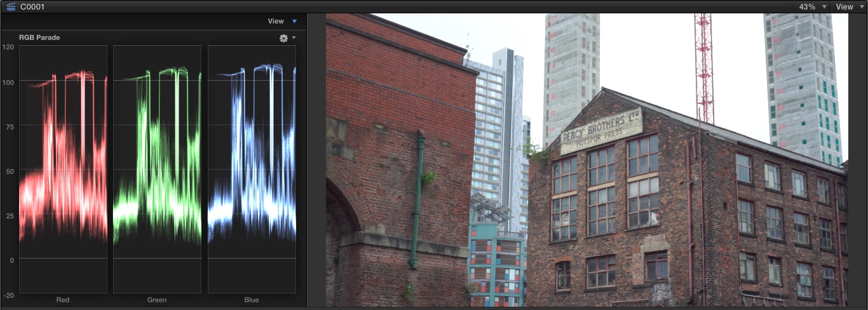Click the Blue label under the parade

pos(252,300)
